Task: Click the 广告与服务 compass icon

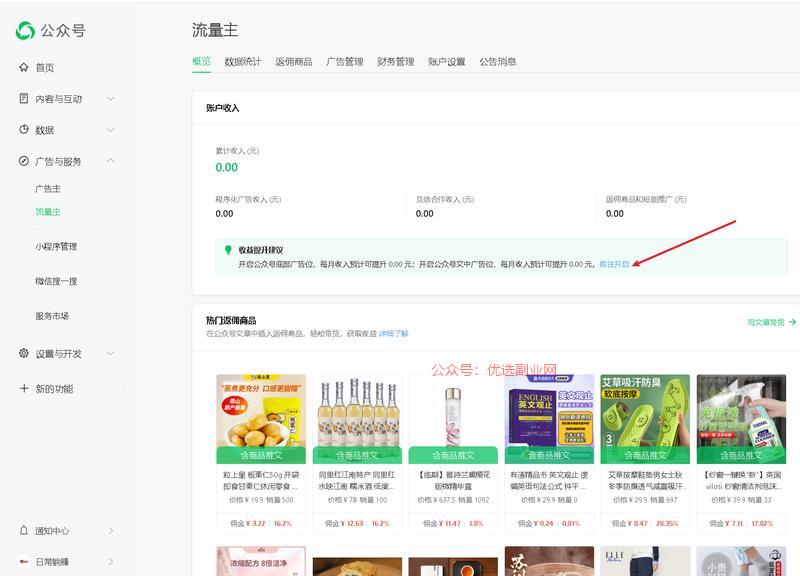Action: [x=23, y=161]
